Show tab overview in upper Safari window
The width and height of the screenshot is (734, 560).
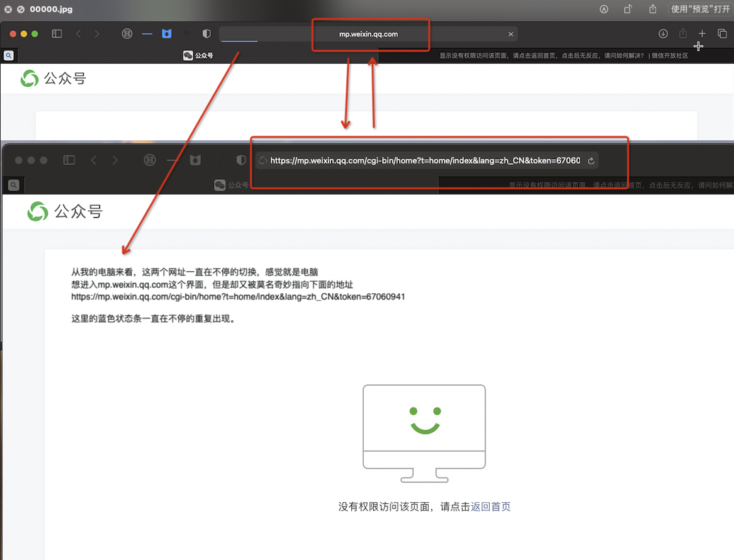722,34
